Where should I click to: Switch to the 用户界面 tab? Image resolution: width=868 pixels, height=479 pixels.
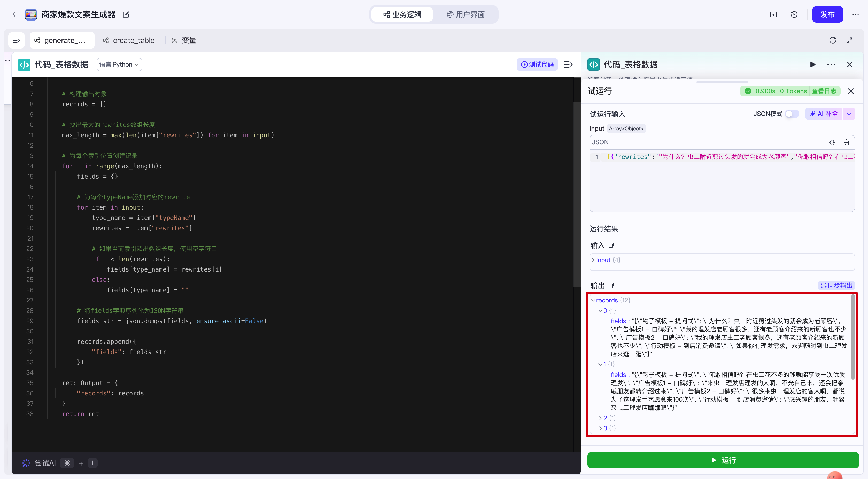[466, 14]
